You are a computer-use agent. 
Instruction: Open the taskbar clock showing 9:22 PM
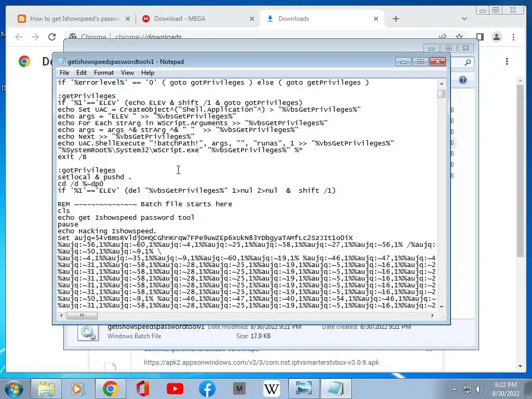tap(506, 389)
